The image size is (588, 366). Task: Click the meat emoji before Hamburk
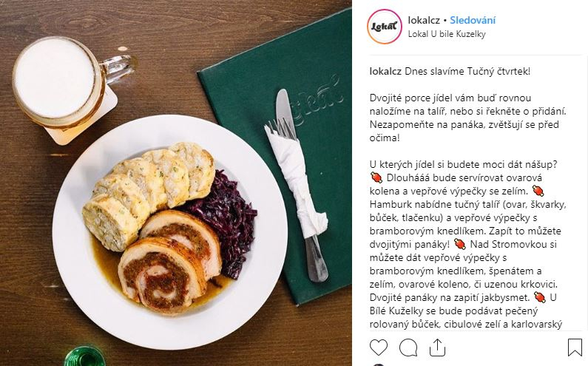pos(538,191)
